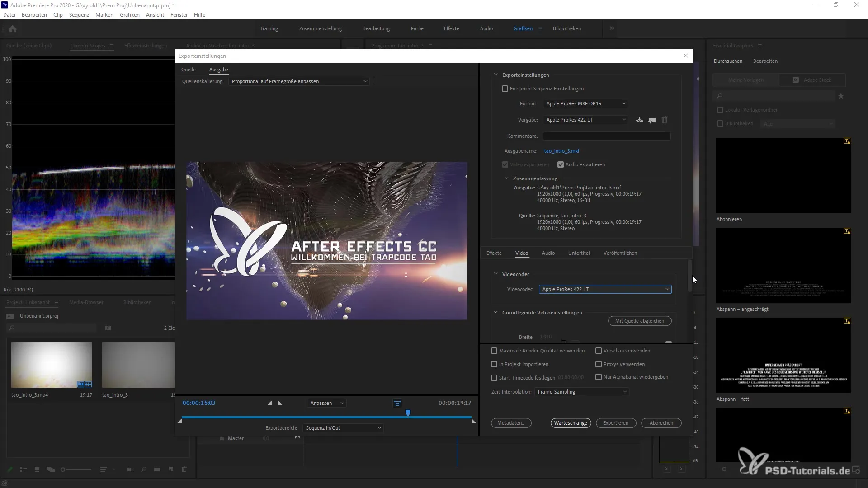
Task: Click the Abbrechen button
Action: coord(661,423)
